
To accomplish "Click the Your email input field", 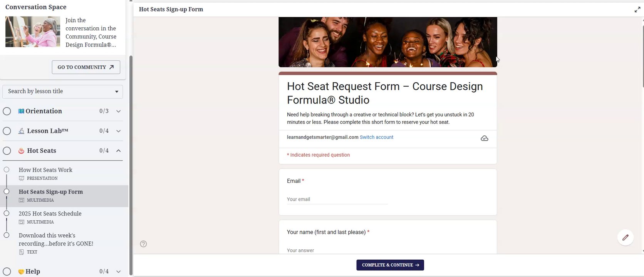I will [x=337, y=199].
